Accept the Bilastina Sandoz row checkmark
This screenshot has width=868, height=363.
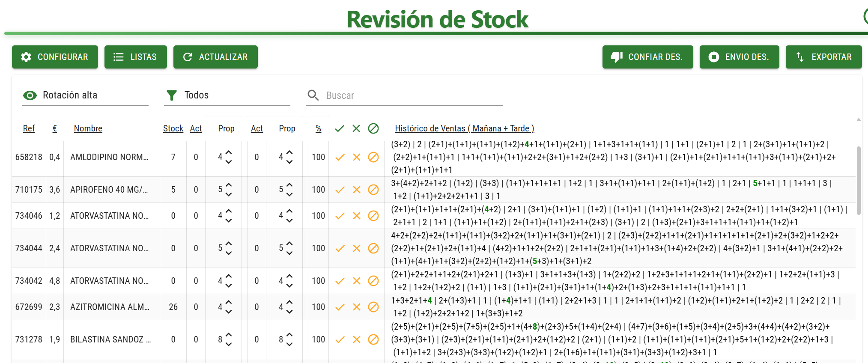coord(340,339)
